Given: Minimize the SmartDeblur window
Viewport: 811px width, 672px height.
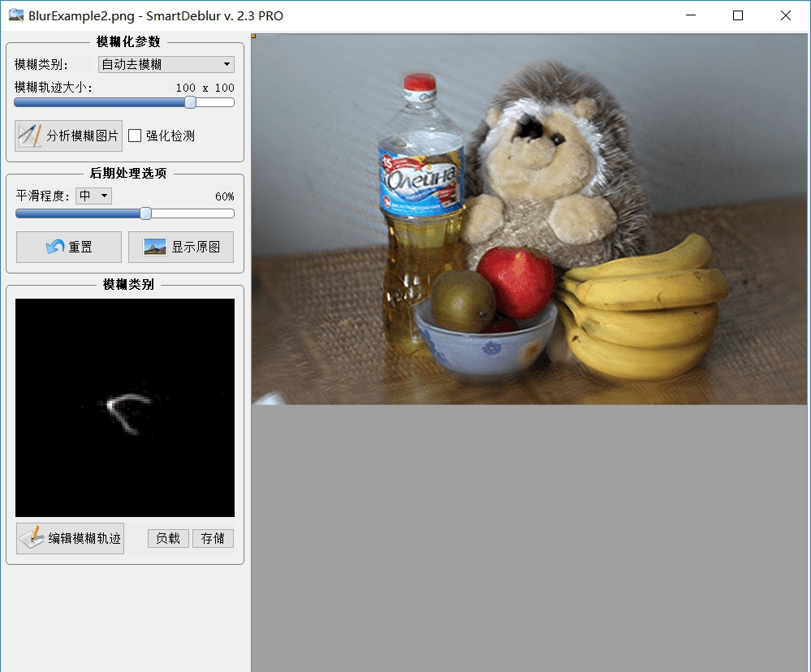Looking at the screenshot, I should (x=691, y=15).
